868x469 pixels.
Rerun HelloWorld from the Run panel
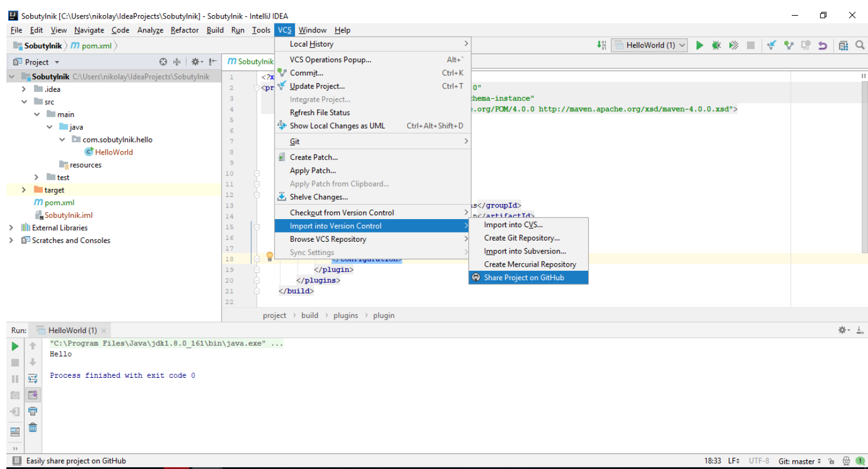tap(15, 346)
